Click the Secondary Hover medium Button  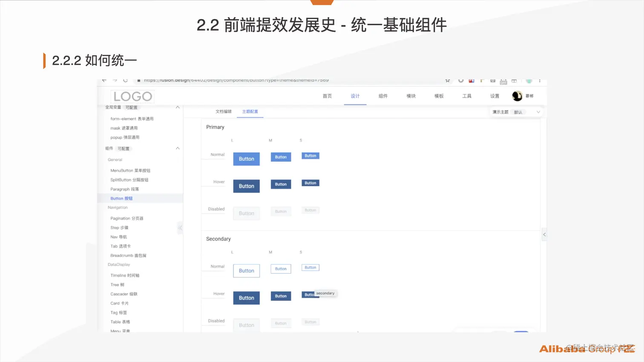[x=281, y=296]
